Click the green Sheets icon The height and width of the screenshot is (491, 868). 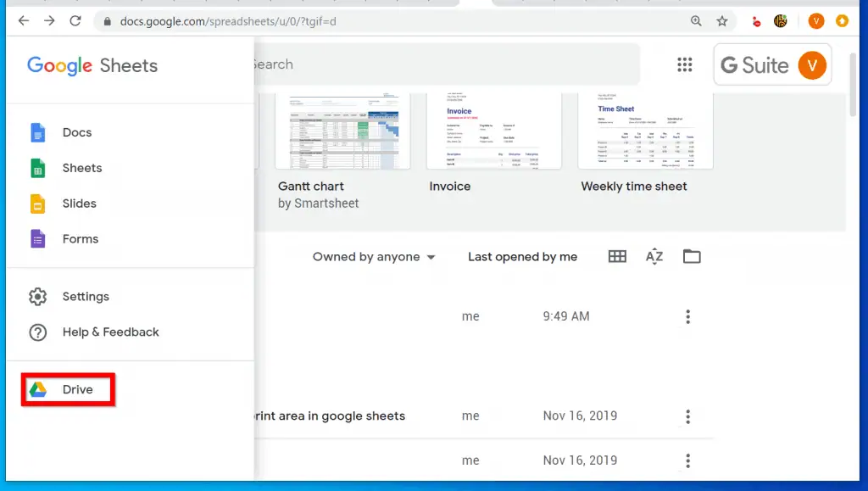(37, 168)
